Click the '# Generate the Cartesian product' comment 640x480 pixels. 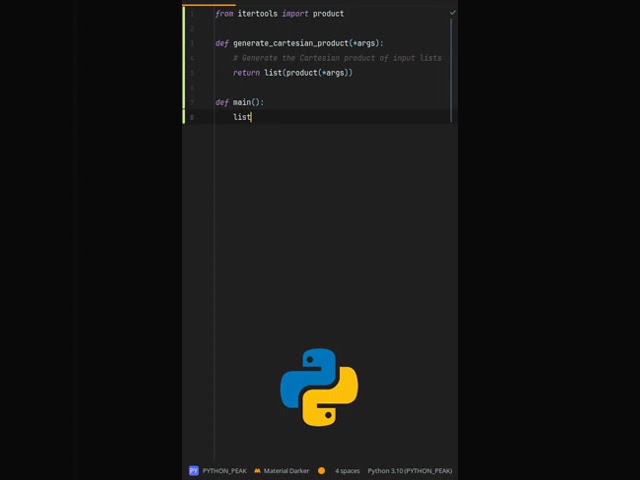point(337,58)
